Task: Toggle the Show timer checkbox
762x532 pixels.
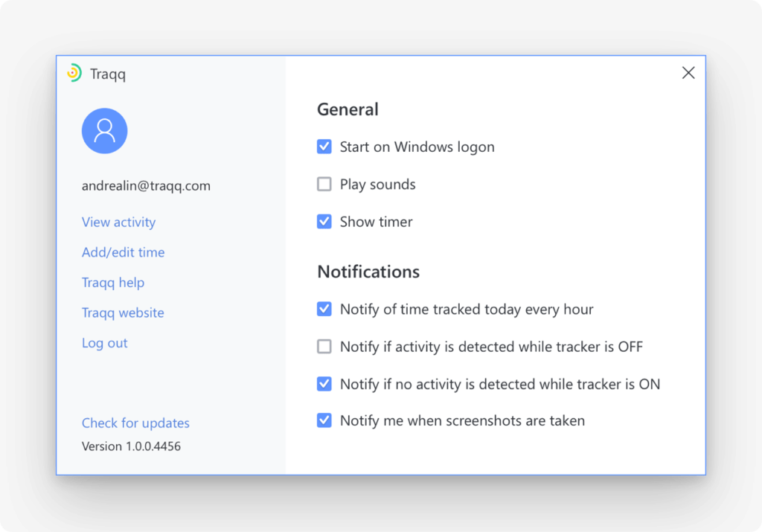Action: 324,222
